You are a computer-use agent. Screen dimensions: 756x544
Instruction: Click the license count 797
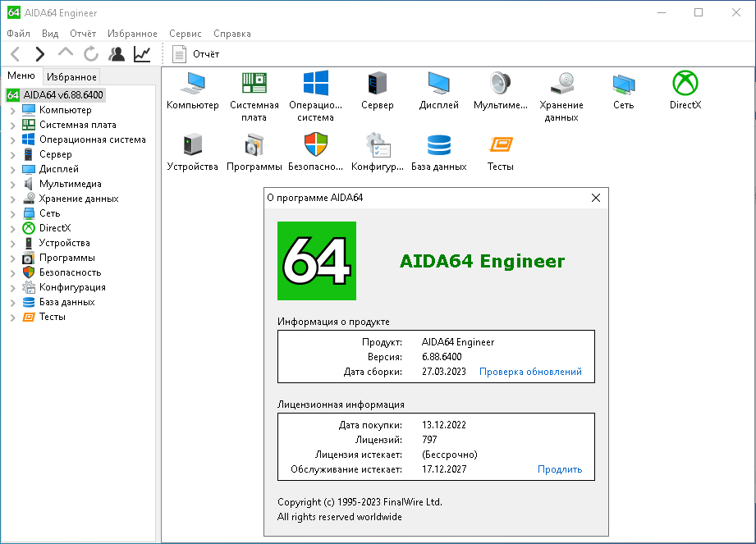click(x=429, y=440)
